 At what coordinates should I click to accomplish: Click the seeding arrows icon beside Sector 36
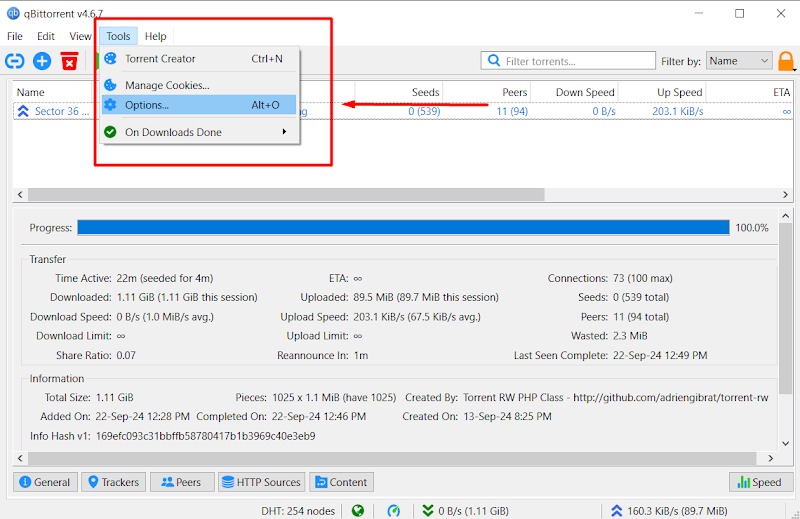click(23, 111)
